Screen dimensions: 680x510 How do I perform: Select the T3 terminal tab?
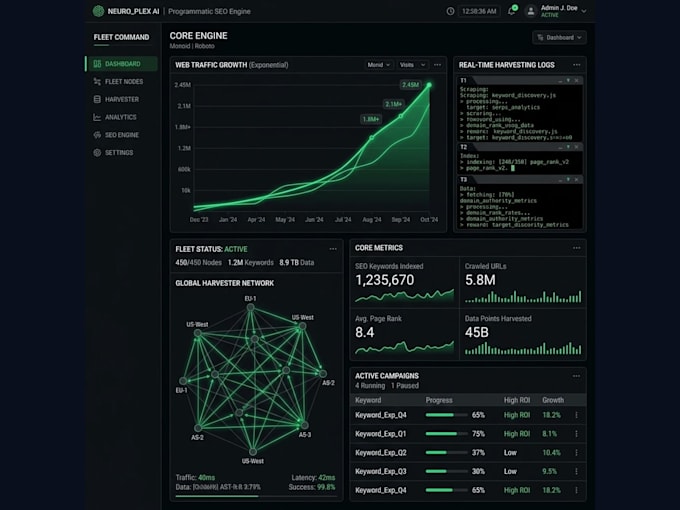[x=464, y=180]
